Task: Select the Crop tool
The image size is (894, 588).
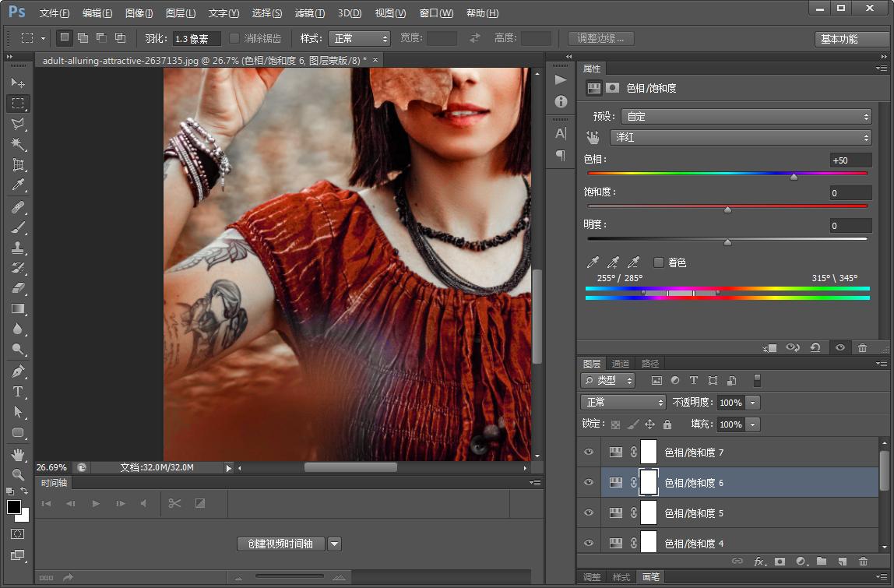Action: (19, 165)
